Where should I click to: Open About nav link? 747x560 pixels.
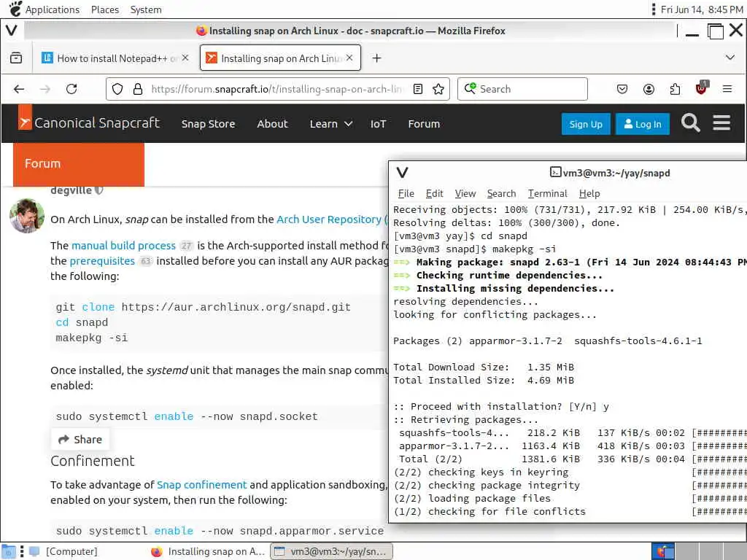[273, 124]
